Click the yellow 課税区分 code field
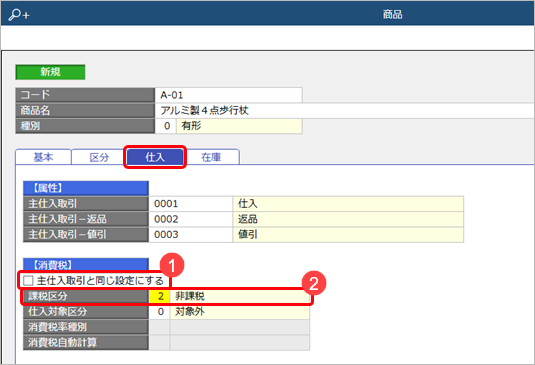This screenshot has height=365, width=535. [159, 296]
